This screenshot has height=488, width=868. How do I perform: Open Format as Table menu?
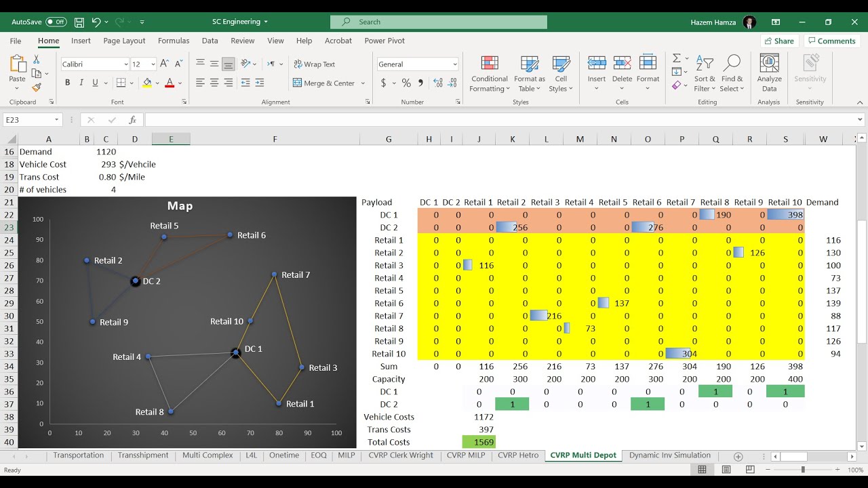coord(529,74)
